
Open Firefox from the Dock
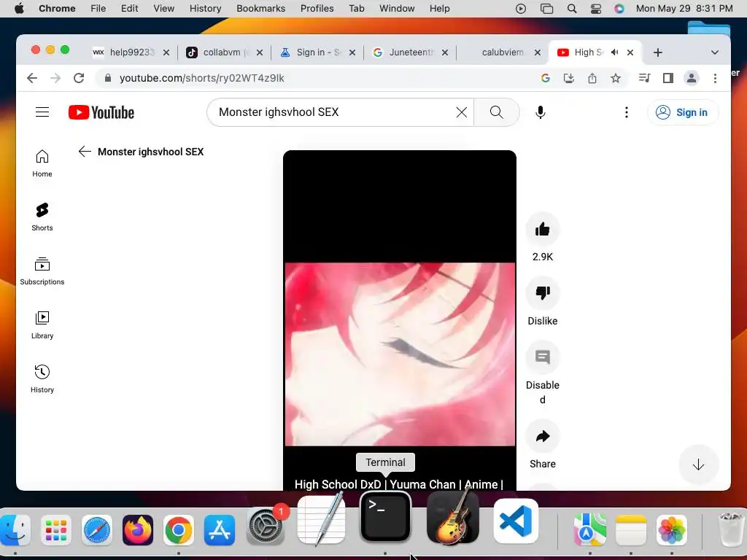pos(138,529)
